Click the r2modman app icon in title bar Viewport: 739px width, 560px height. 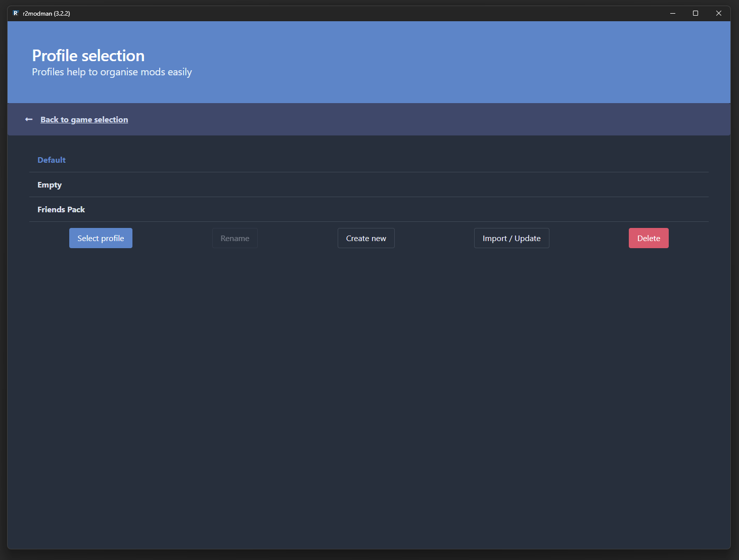pyautogui.click(x=16, y=13)
